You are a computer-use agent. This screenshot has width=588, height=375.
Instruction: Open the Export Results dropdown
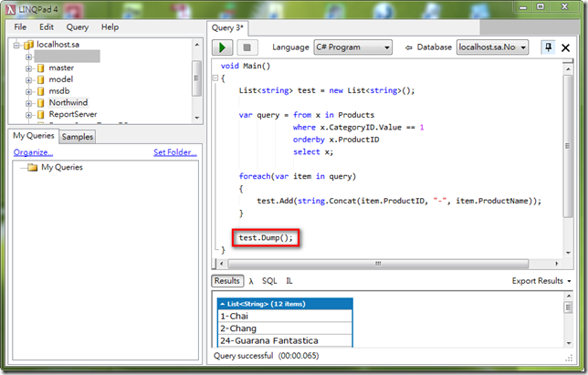pyautogui.click(x=541, y=281)
